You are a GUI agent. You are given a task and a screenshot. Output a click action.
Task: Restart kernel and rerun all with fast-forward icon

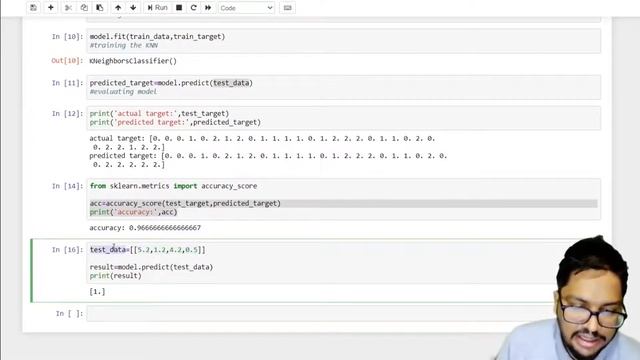click(208, 8)
